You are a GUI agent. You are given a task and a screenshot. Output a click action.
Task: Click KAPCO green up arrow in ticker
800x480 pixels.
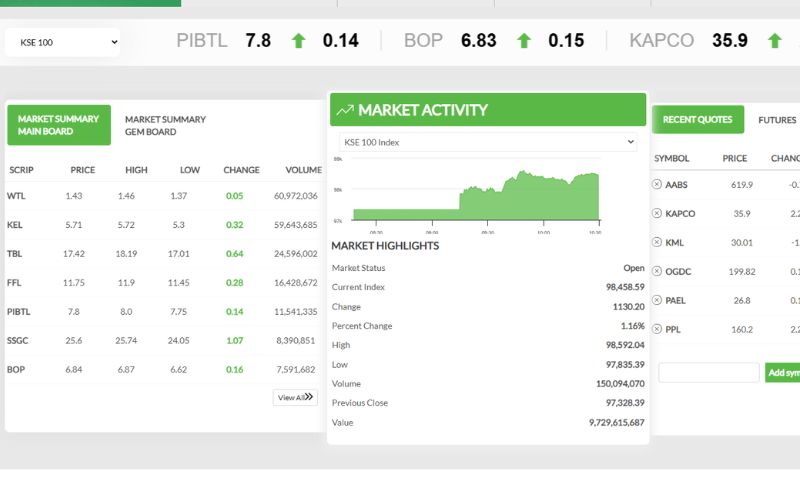click(774, 41)
